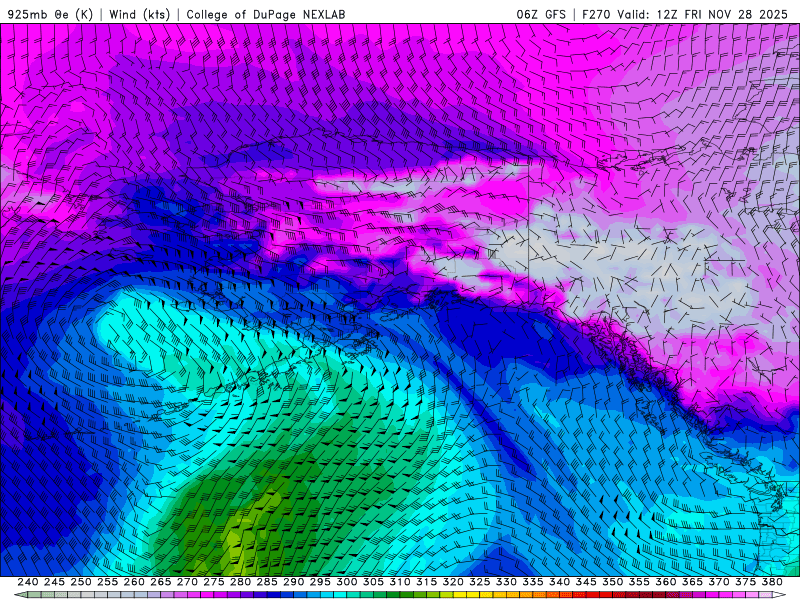
Task: Click the 265 legend value
Action: pos(160,582)
